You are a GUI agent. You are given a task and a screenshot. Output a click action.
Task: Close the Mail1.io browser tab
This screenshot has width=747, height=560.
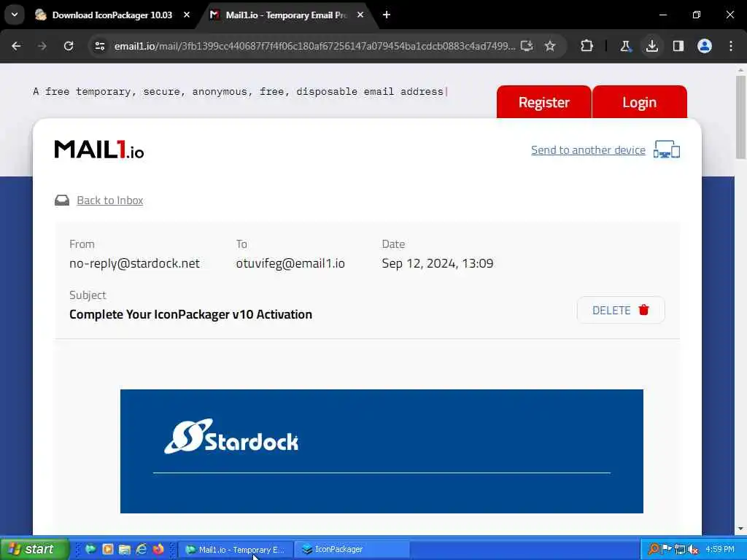coord(360,15)
